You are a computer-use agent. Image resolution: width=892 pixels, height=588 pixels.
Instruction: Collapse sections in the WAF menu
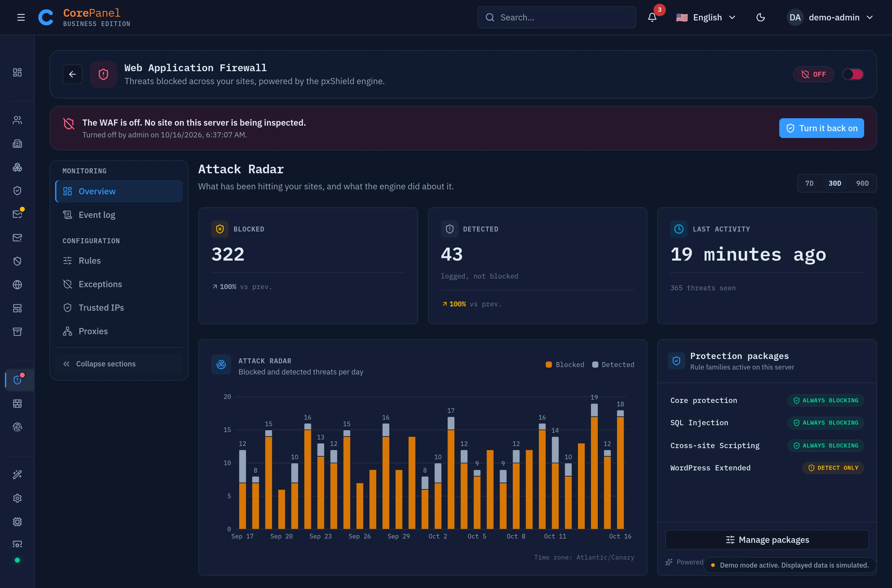119,364
